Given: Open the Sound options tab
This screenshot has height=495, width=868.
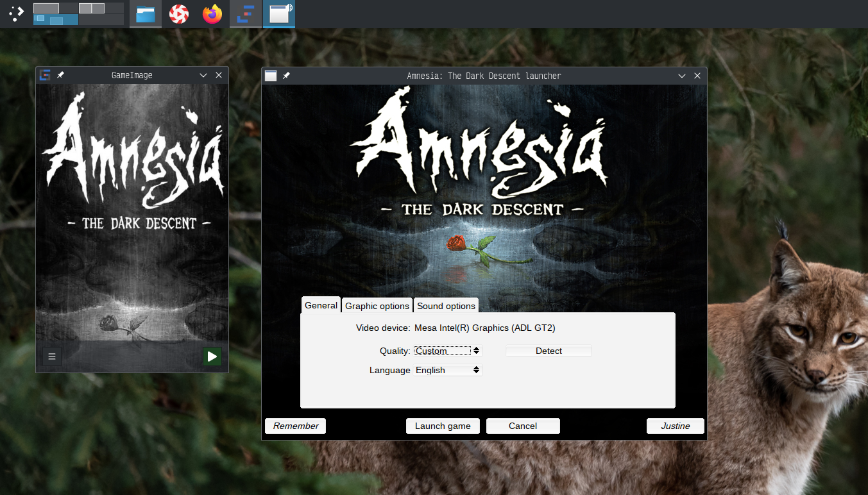Looking at the screenshot, I should (x=446, y=306).
